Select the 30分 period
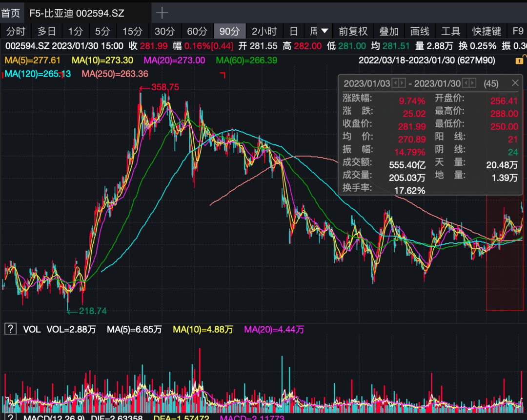This screenshot has width=527, height=420. point(164,31)
